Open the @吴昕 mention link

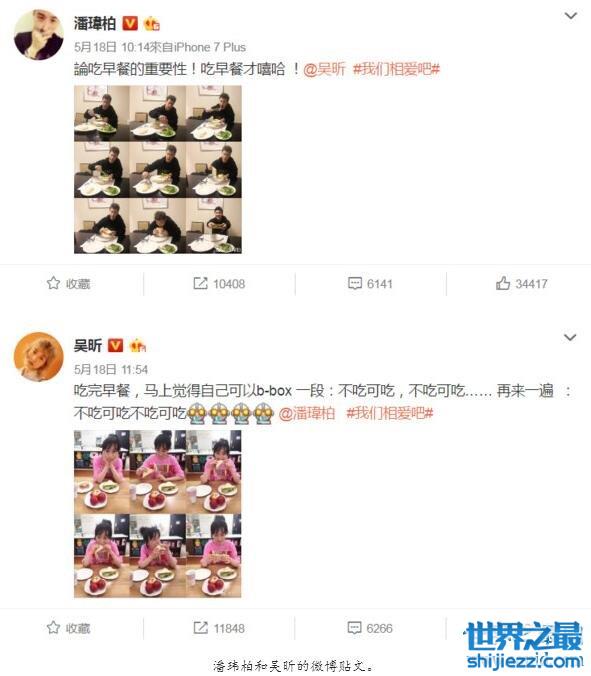pos(325,69)
